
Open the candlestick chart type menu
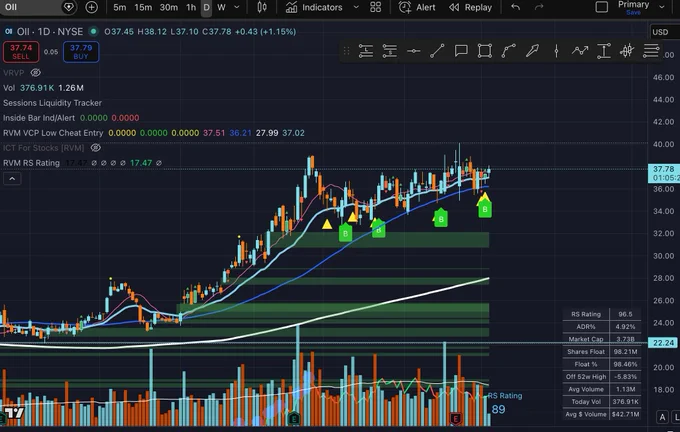tap(262, 7)
